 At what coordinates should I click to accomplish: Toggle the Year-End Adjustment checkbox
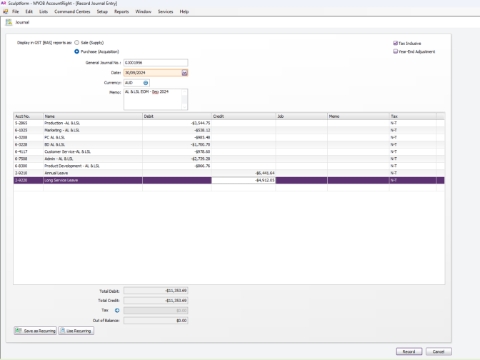pyautogui.click(x=395, y=51)
